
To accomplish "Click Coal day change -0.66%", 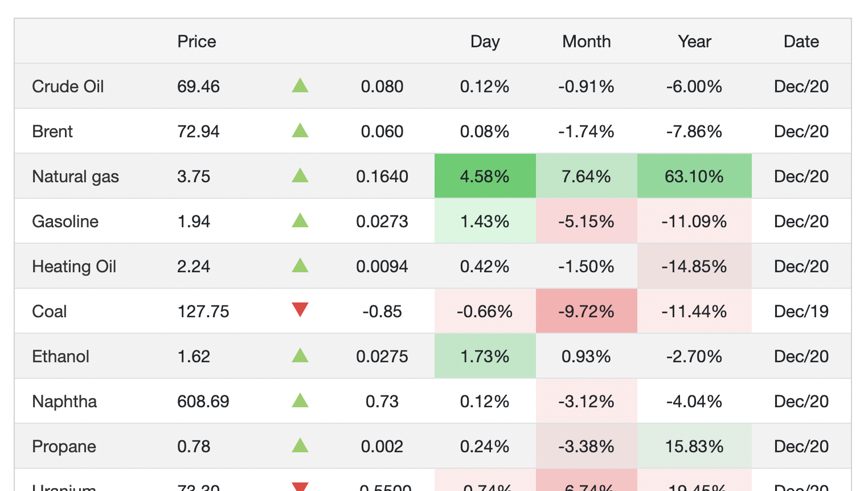I will [x=485, y=311].
